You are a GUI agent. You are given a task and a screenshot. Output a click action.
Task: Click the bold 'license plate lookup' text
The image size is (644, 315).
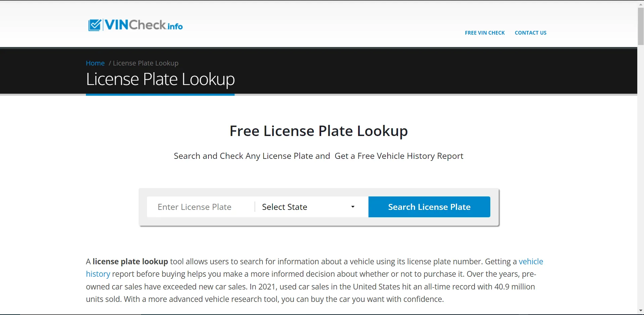click(x=130, y=262)
